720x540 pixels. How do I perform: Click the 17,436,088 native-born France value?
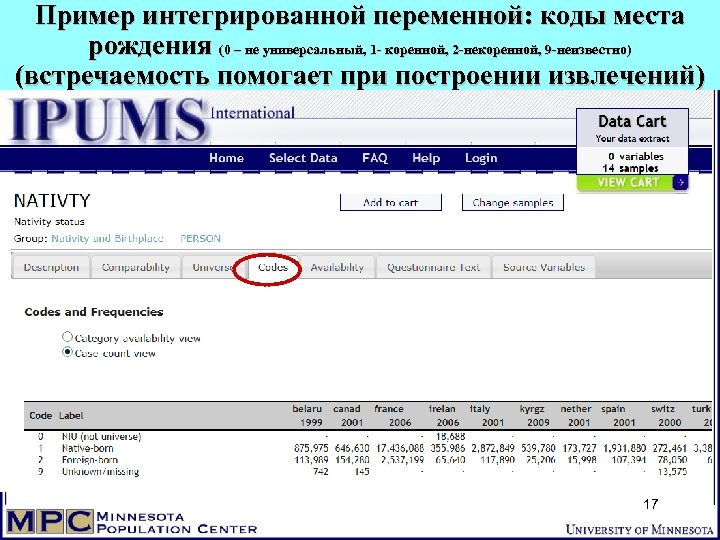tap(399, 448)
